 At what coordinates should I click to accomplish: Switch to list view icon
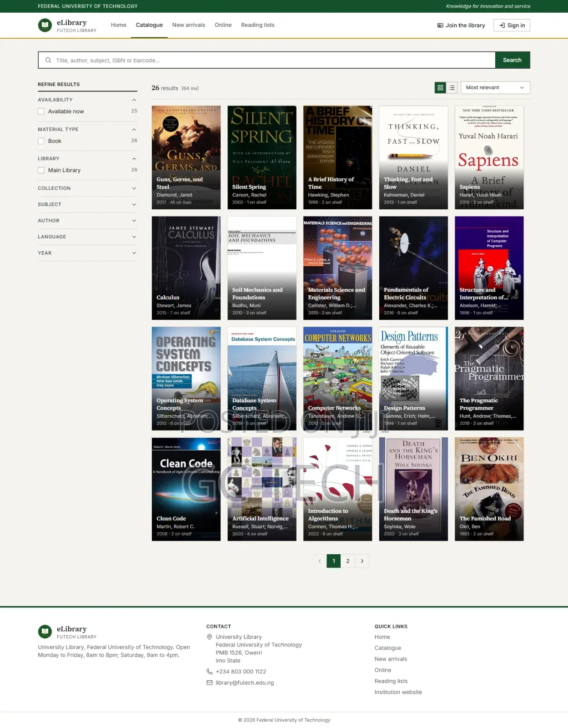(452, 88)
